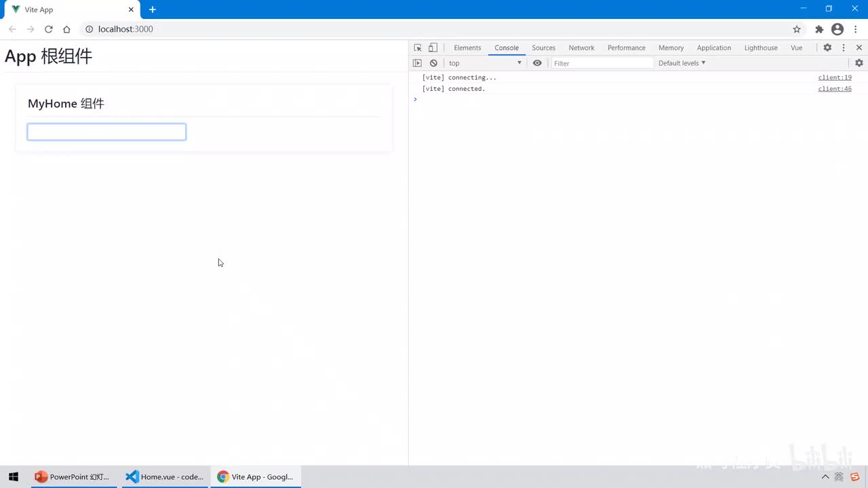Go to the browser home page
The height and width of the screenshot is (488, 868).
tap(66, 29)
